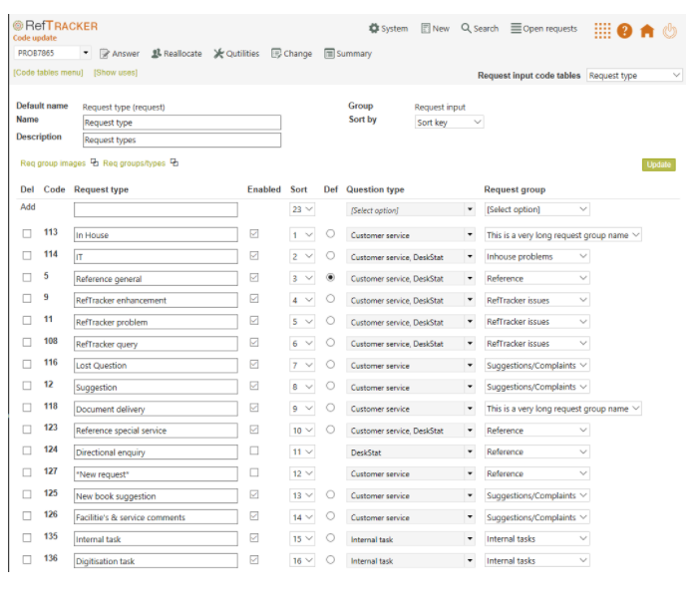Click the Show uses link
700x601 pixels.
click(x=116, y=73)
